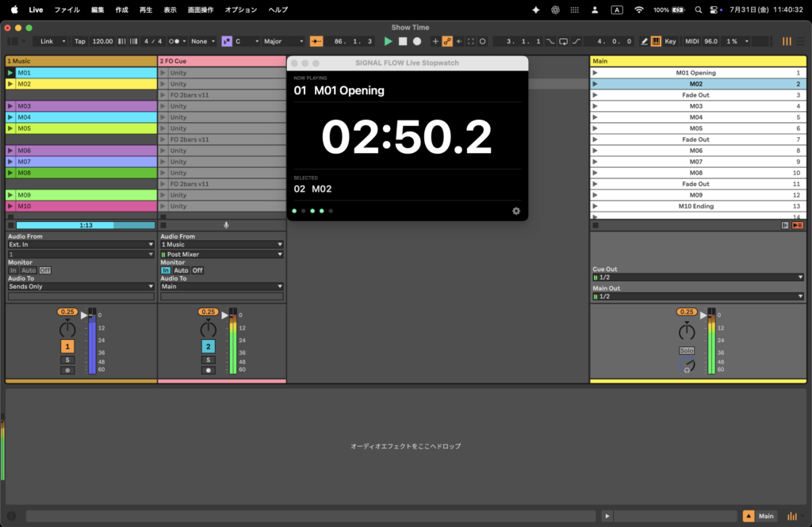The image size is (812, 527).
Task: Deactivate track 2 FO Cue activator
Action: click(x=209, y=346)
